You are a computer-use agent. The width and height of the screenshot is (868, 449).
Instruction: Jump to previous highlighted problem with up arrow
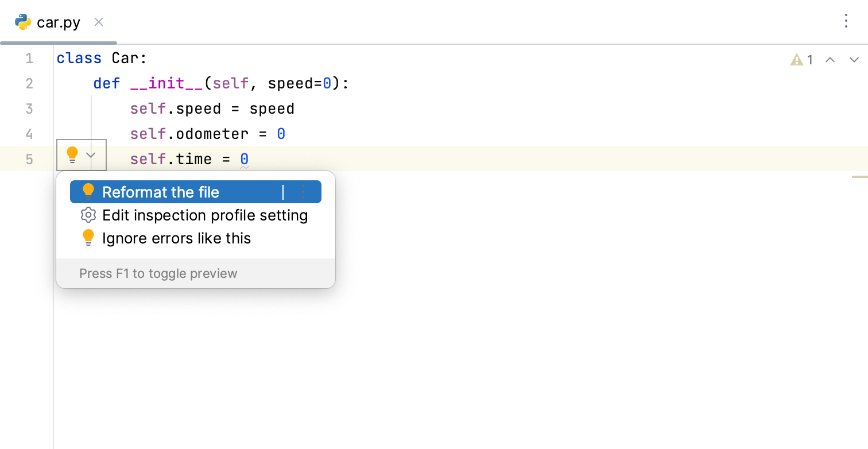click(x=830, y=60)
